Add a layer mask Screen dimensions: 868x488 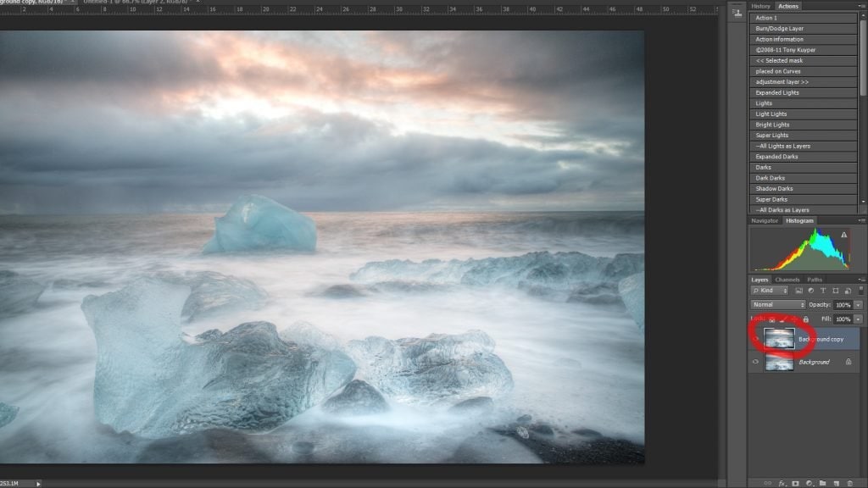point(795,483)
